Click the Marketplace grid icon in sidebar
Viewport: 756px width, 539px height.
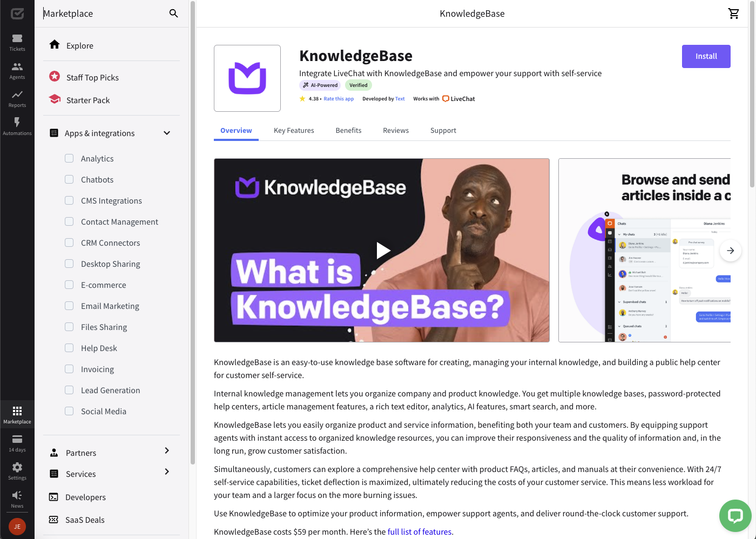(x=17, y=411)
